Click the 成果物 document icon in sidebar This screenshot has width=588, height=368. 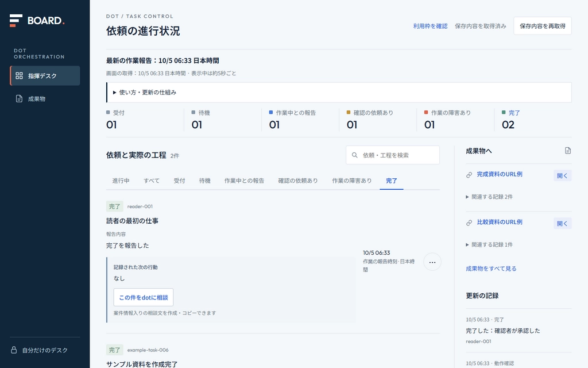coord(19,99)
